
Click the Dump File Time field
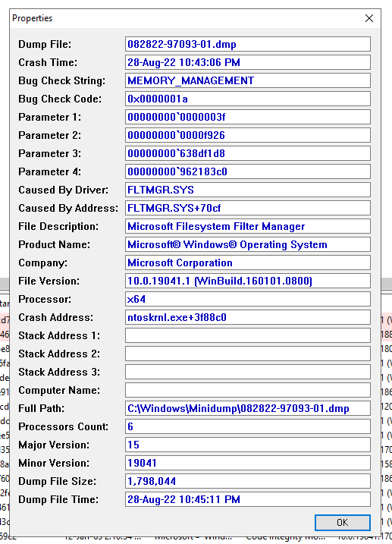248,499
